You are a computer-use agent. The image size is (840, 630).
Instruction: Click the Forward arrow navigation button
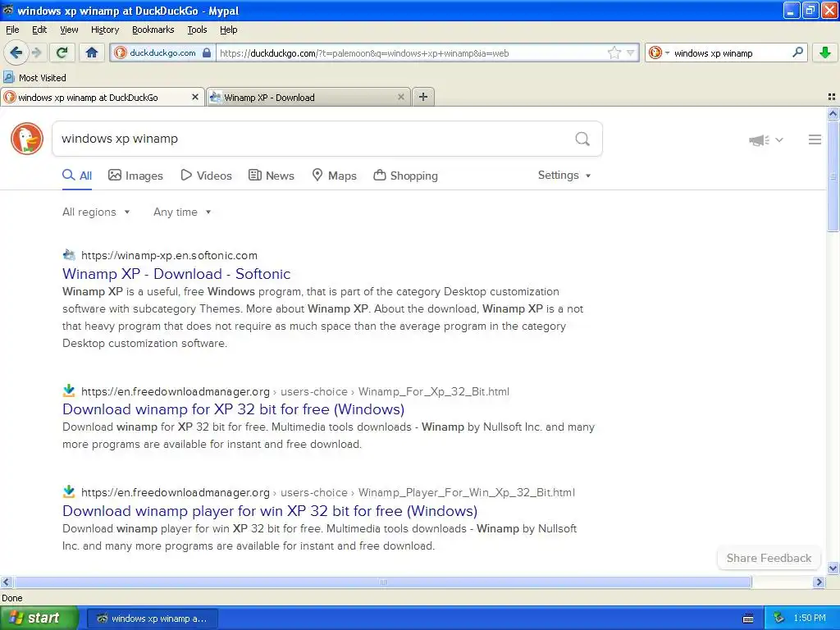(x=36, y=52)
